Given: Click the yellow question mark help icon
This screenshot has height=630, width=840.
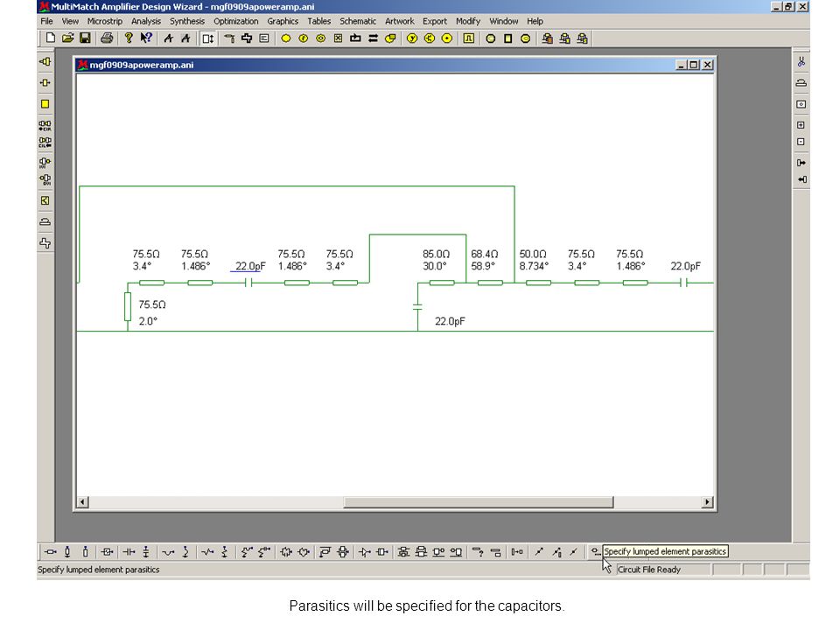Looking at the screenshot, I should coord(128,38).
